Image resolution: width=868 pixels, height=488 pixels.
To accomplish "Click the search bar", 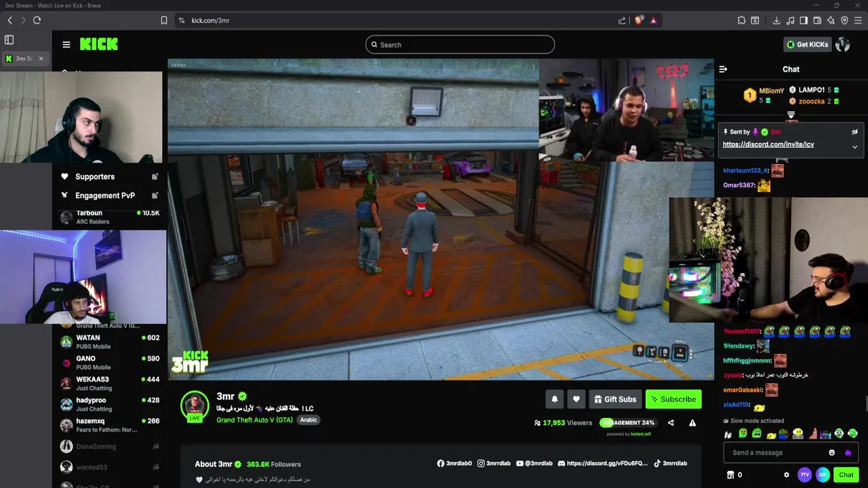I will (x=460, y=45).
